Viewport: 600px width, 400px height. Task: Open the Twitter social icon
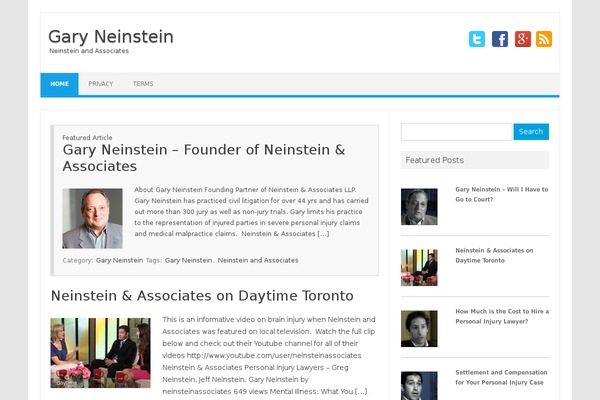tap(477, 39)
